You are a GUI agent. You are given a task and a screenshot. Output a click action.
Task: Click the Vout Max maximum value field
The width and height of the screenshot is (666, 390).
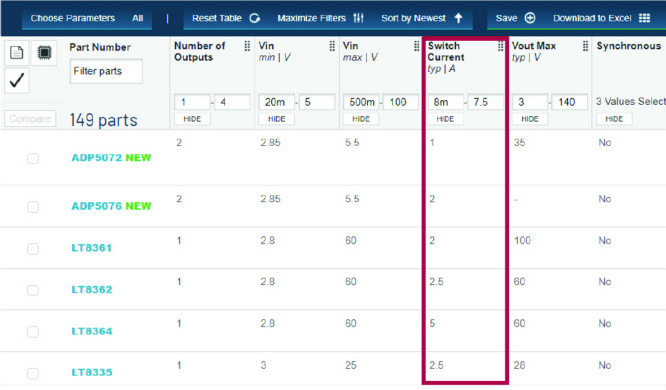(x=569, y=102)
